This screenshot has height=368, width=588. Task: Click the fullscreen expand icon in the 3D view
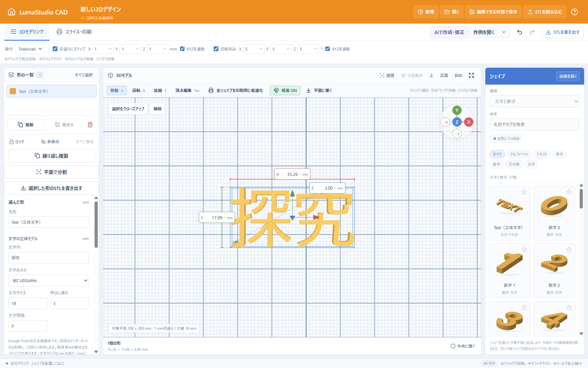[471, 75]
